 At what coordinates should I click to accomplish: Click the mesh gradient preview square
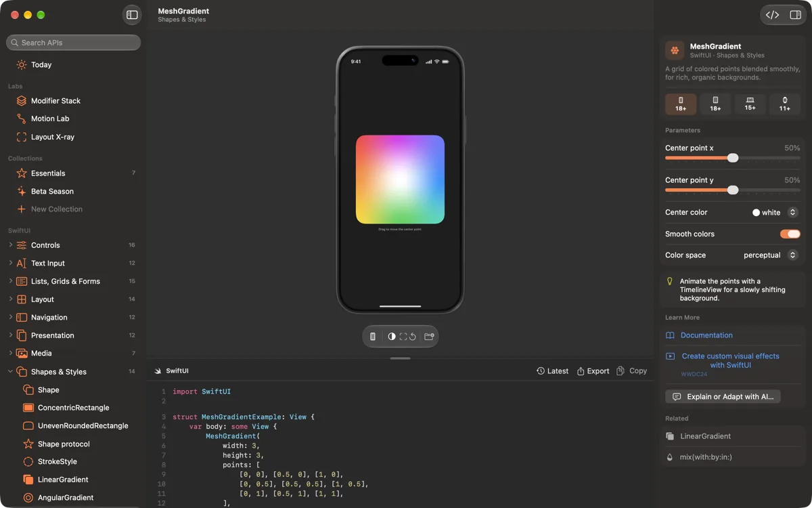tap(400, 179)
